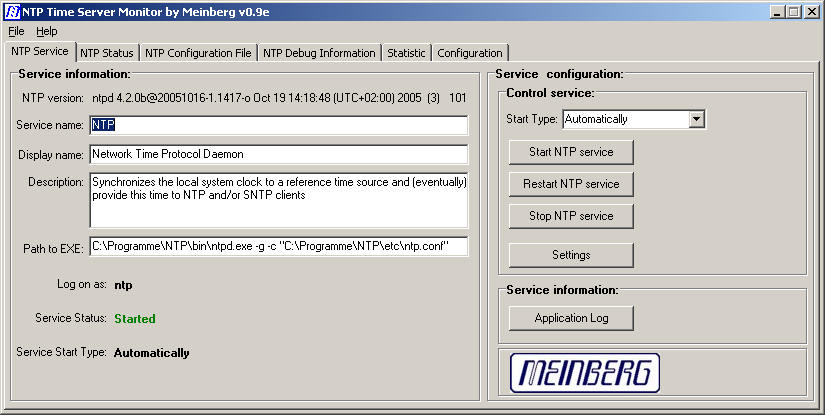
Task: Focus the Display name text box
Action: point(278,155)
